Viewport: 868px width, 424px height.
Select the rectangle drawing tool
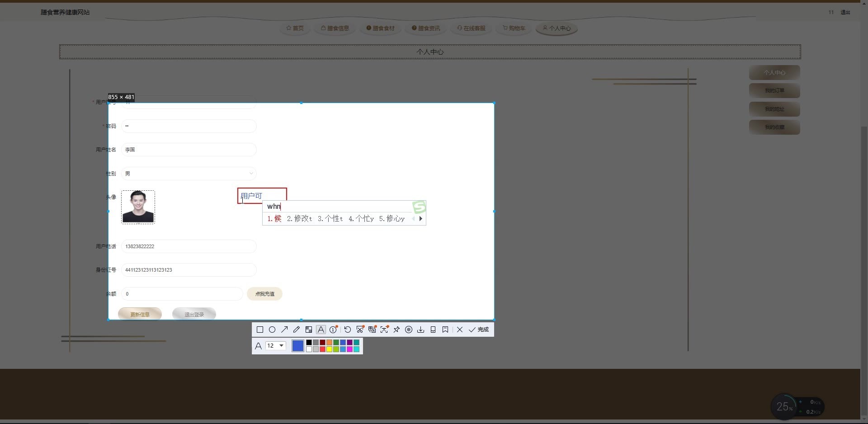coord(260,330)
